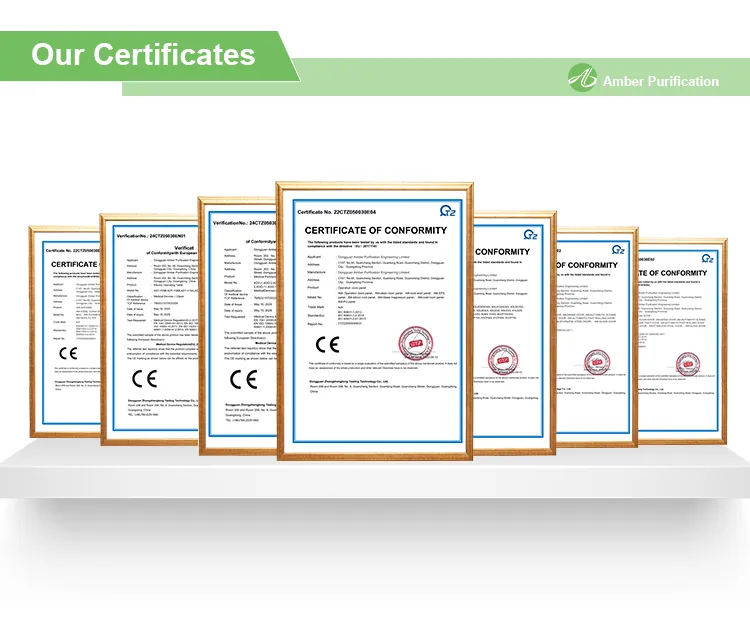Click the CTZ logo on the fifth certificate
This screenshot has height=623, width=750.
[x=530, y=235]
